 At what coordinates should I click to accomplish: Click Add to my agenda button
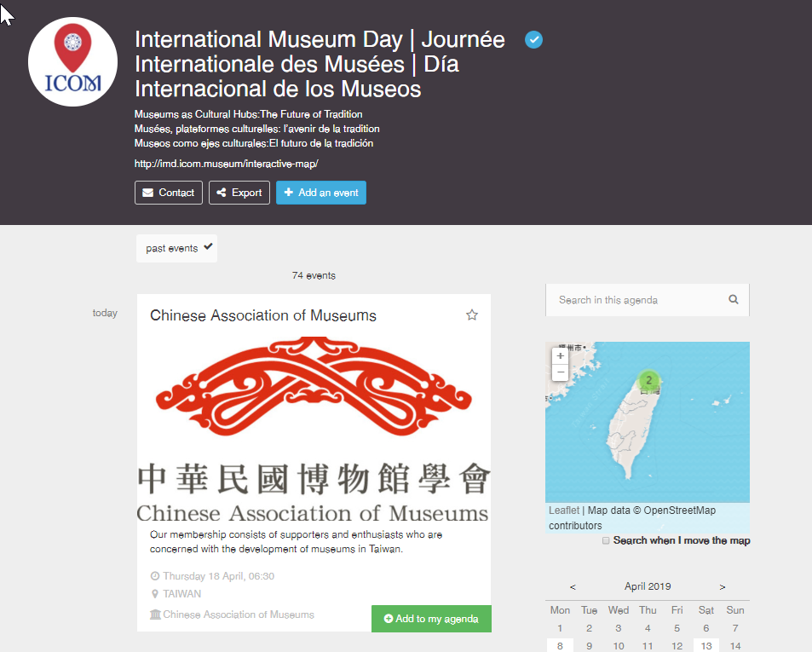pyautogui.click(x=431, y=619)
